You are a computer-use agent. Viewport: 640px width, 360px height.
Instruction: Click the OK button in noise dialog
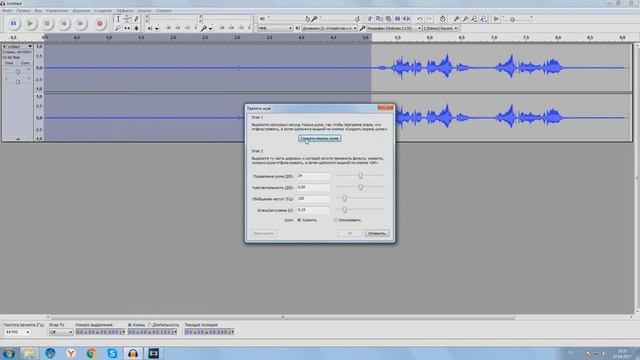tap(350, 233)
